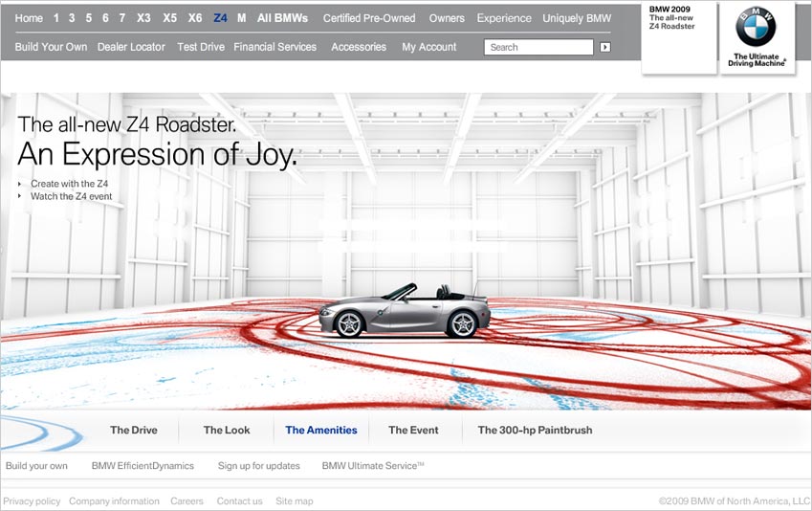Viewport: 812px width, 511px height.
Task: Click the BMW roundel logo
Action: [756, 27]
